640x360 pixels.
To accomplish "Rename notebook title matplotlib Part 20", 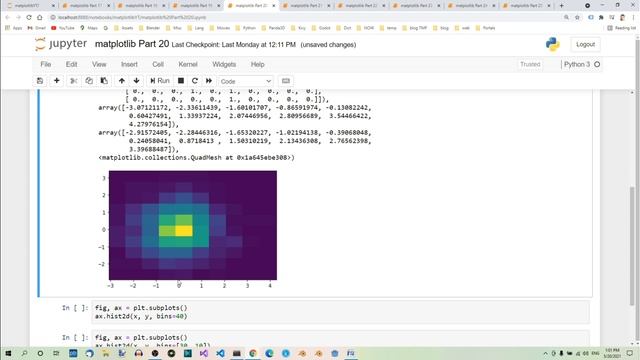I will 132,44.
